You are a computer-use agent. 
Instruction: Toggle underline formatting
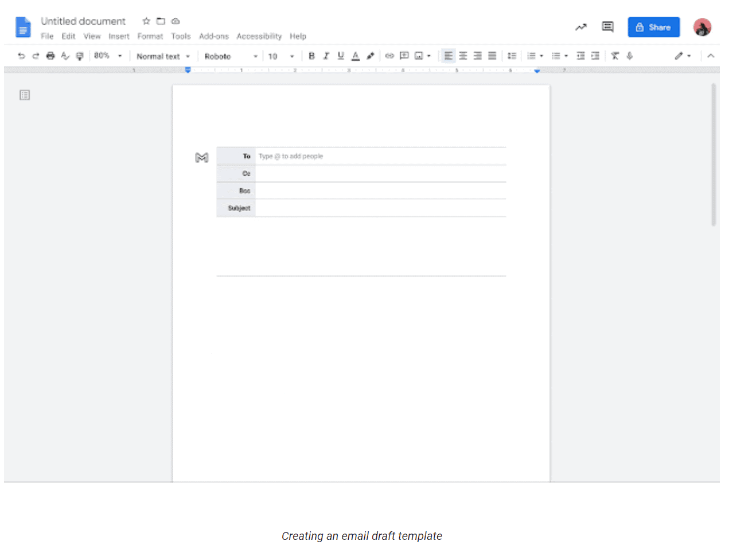[341, 56]
